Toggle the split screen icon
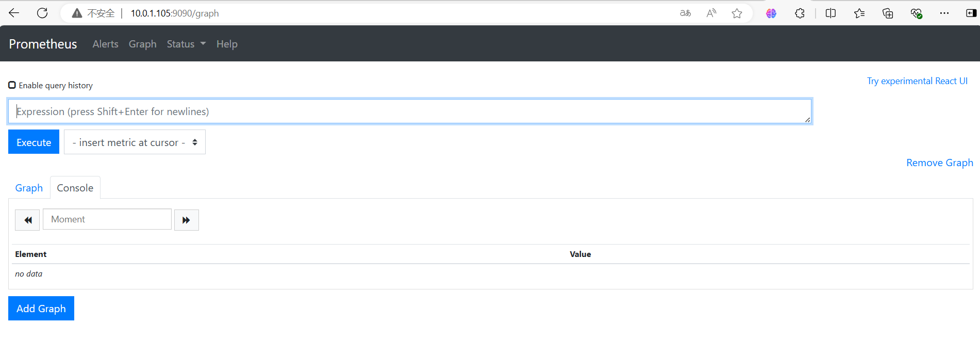The height and width of the screenshot is (339, 980). (x=830, y=13)
